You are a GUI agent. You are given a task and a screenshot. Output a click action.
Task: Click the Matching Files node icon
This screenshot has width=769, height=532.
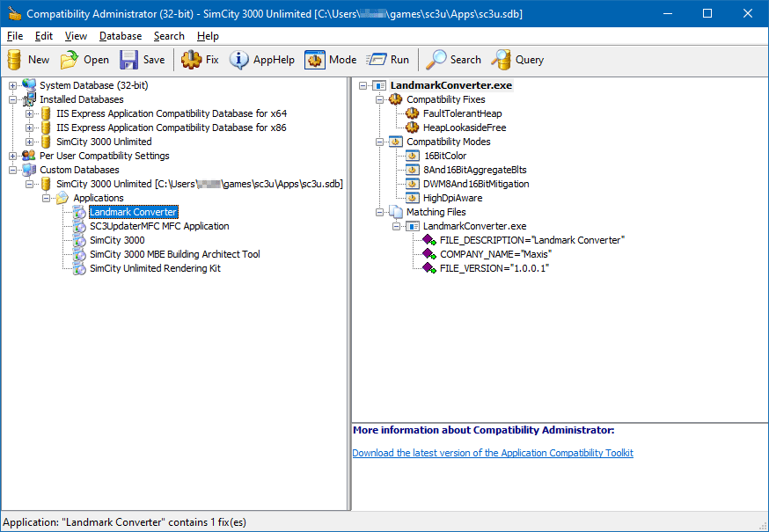tap(396, 212)
